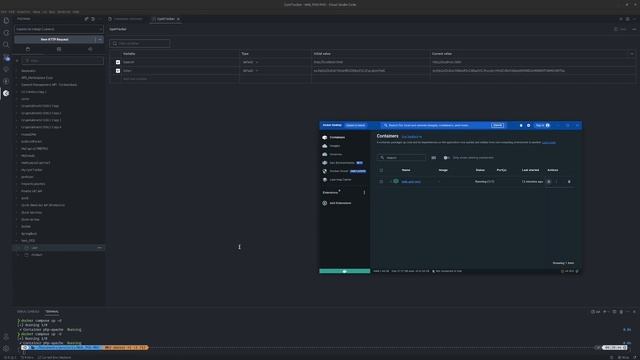Screen dimensions: 640x360
Task: Focus the Postman collections filter input
Action: point(62,61)
